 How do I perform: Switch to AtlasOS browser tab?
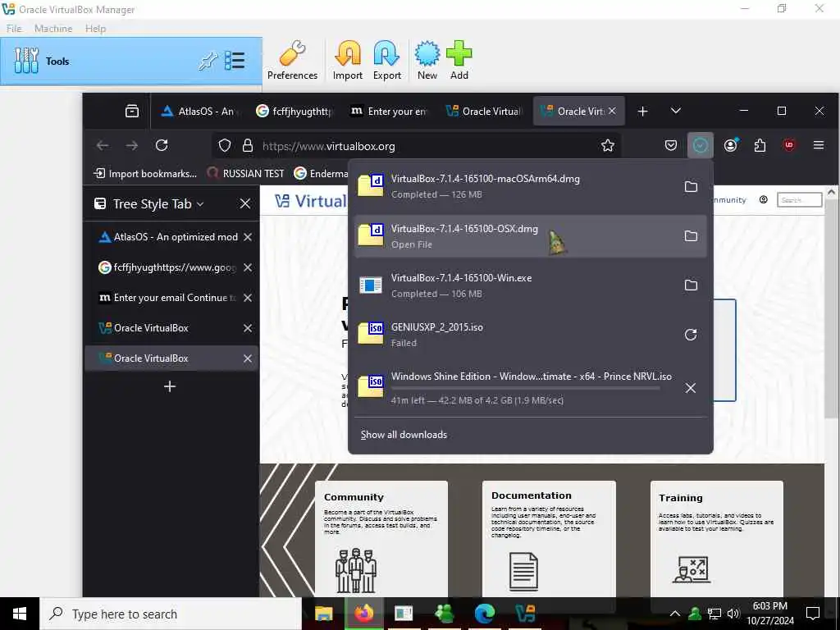[199, 111]
